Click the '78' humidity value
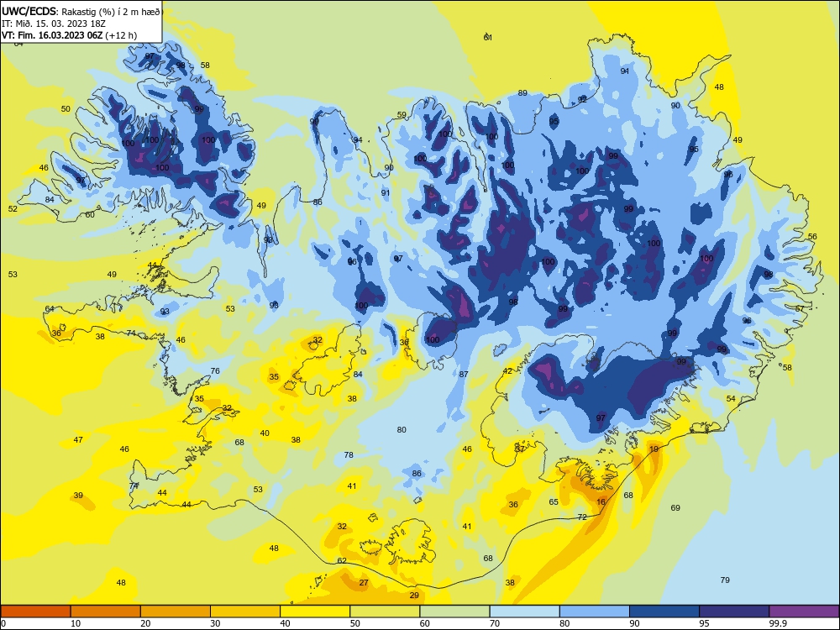 pyautogui.click(x=349, y=454)
